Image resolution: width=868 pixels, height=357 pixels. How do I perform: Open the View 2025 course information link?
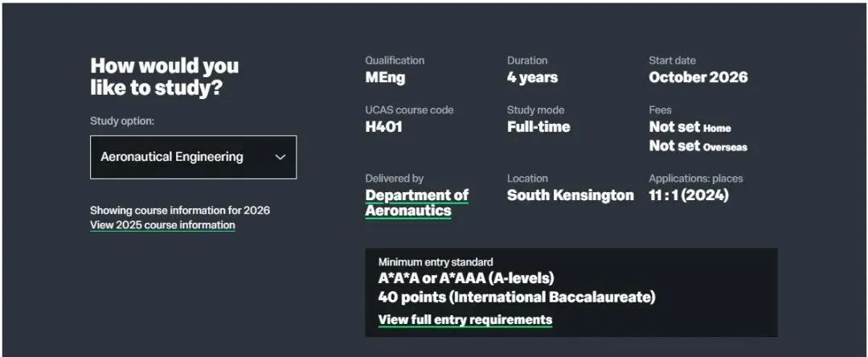click(162, 225)
